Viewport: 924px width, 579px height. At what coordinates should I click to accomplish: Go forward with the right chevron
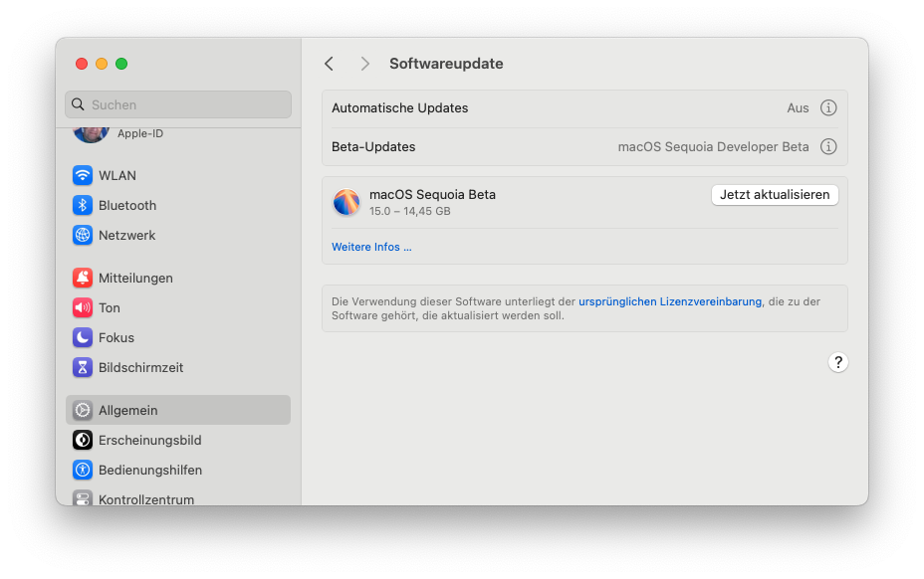[365, 64]
